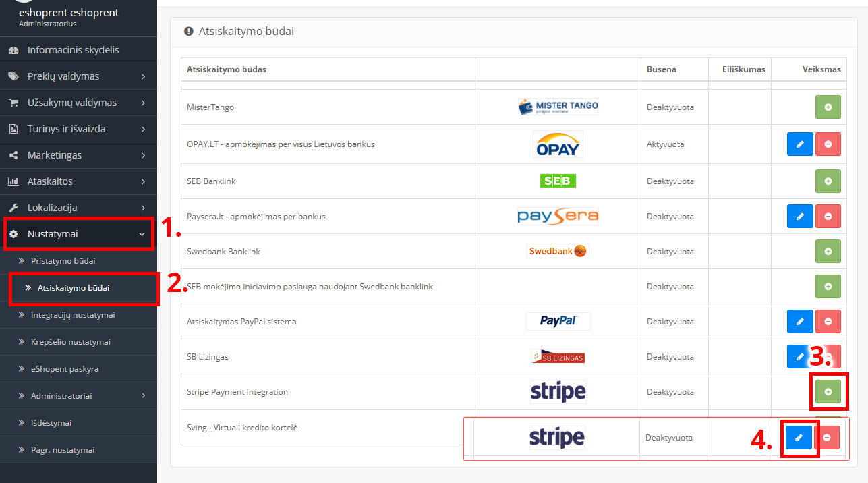868x483 pixels.
Task: Expand the Marketingas menu chevron
Action: click(143, 155)
